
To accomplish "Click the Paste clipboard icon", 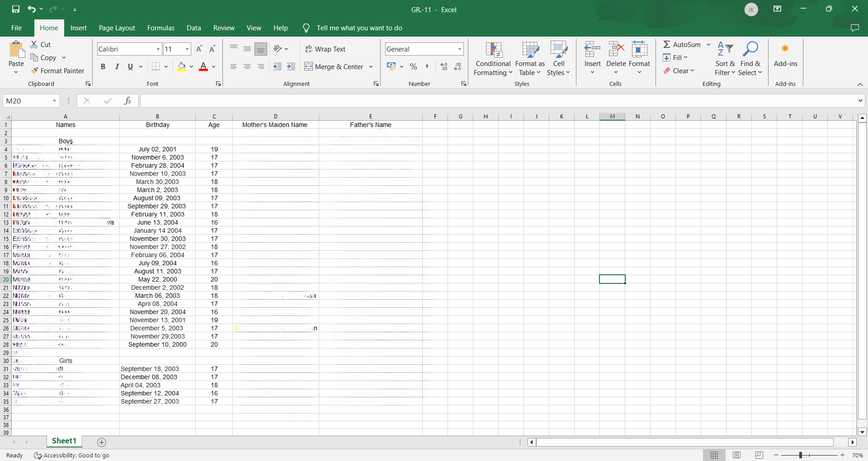I will coord(16,50).
